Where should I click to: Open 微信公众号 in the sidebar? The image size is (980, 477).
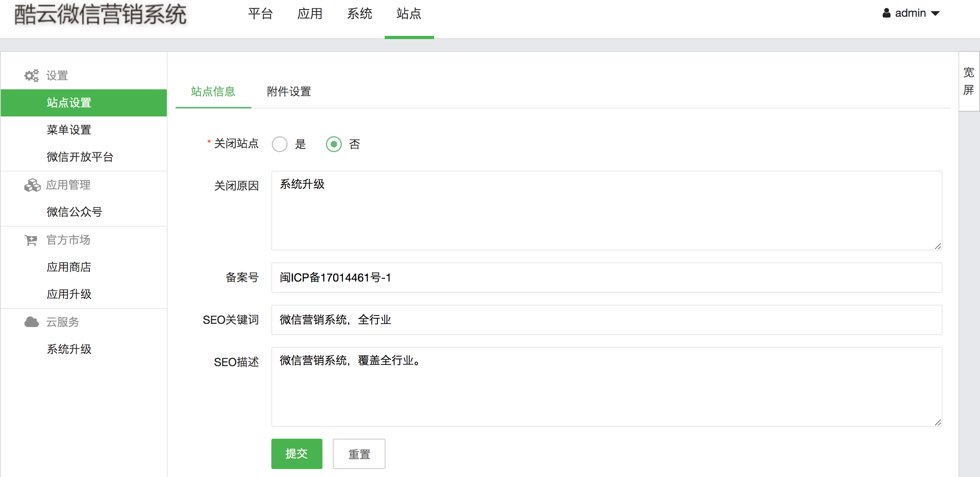pos(84,212)
